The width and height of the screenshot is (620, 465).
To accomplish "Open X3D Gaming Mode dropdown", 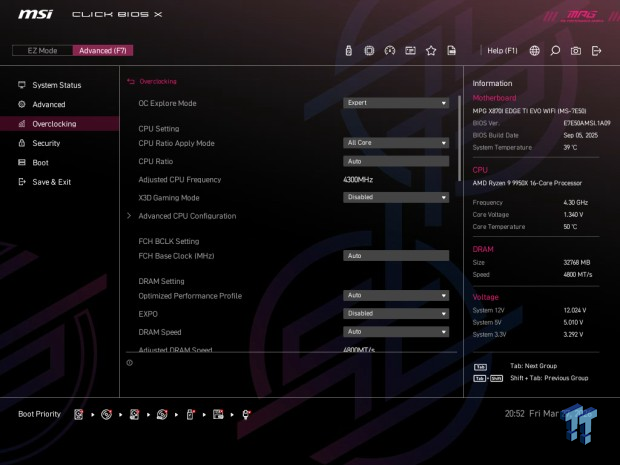I will click(396, 197).
